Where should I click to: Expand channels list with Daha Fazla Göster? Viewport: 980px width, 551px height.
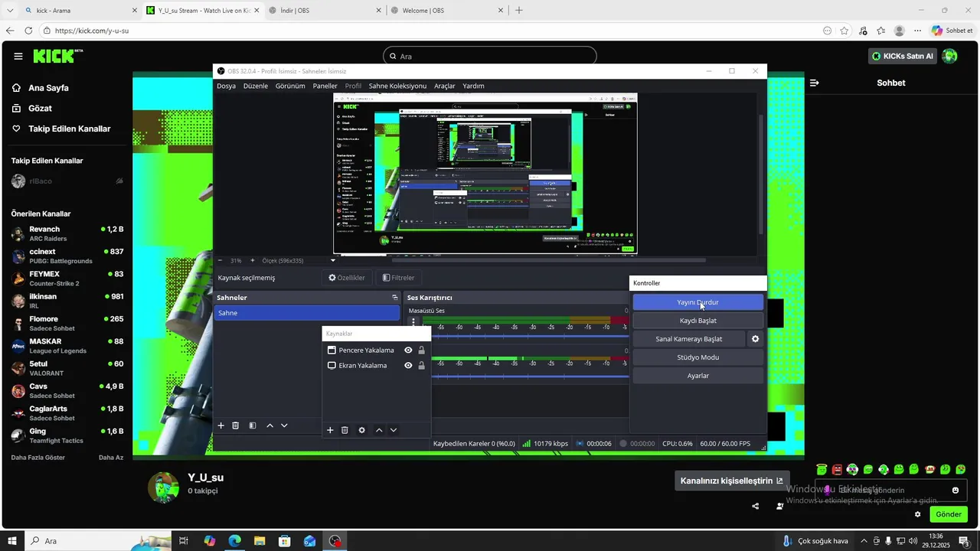click(38, 458)
